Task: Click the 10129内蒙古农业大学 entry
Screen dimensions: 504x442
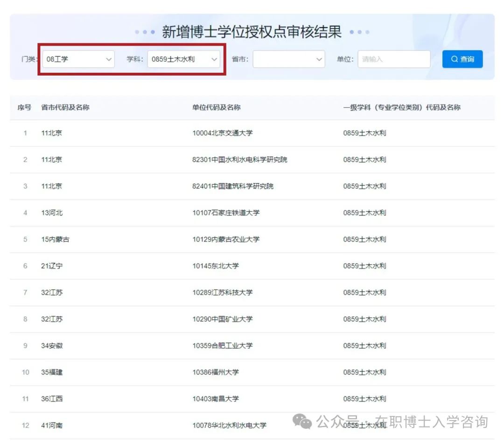Action: tap(226, 239)
